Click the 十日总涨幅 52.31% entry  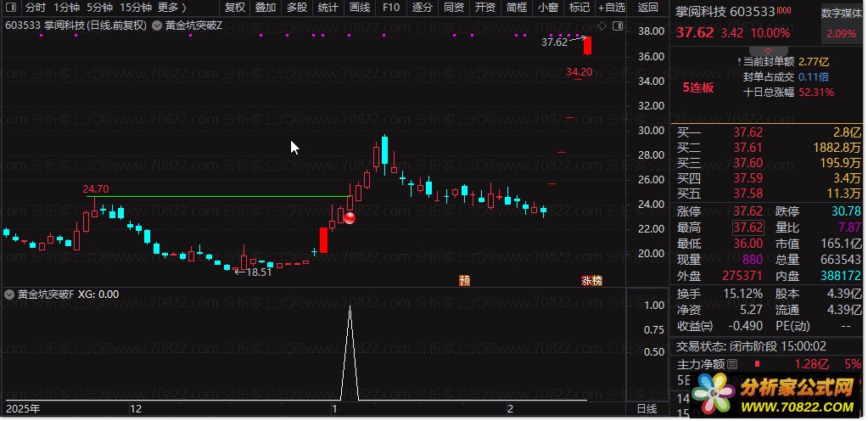788,93
